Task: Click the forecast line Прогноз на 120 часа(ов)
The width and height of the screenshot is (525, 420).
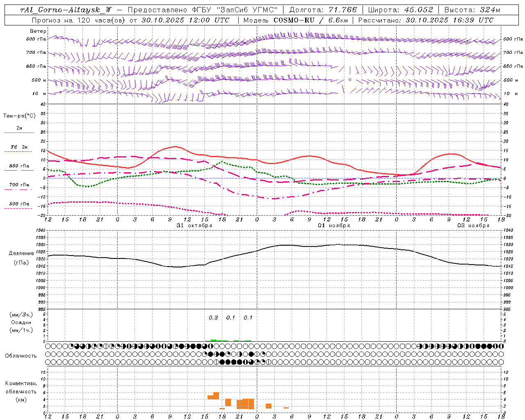Action: point(78,20)
